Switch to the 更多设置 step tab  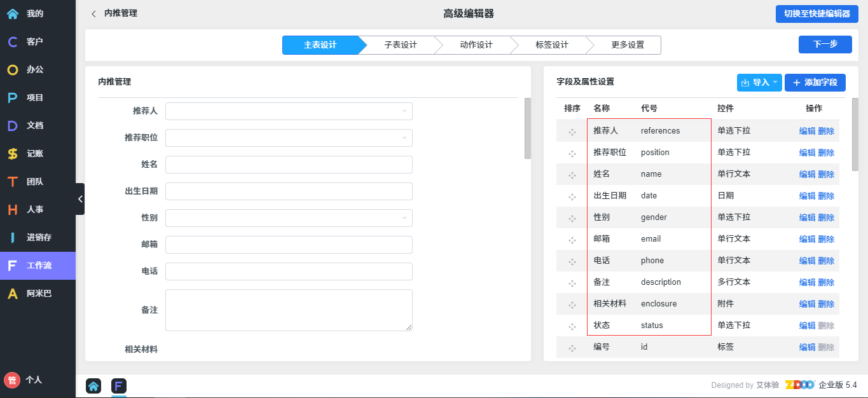627,45
